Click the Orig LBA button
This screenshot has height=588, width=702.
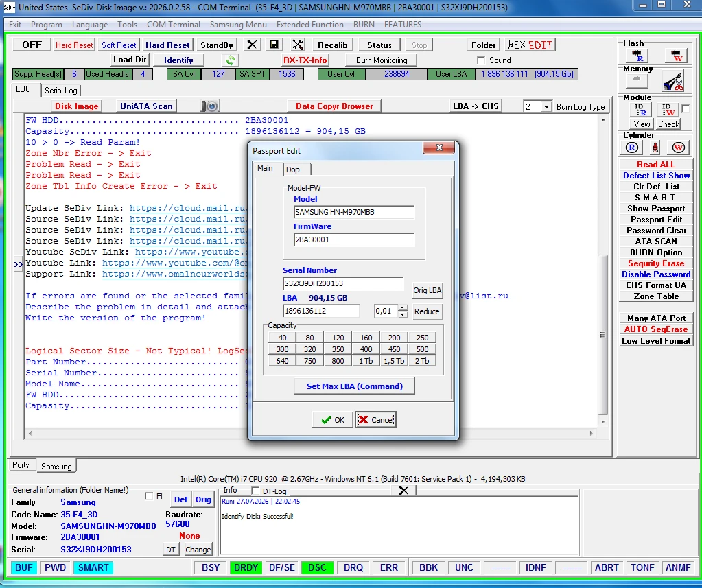pos(427,290)
